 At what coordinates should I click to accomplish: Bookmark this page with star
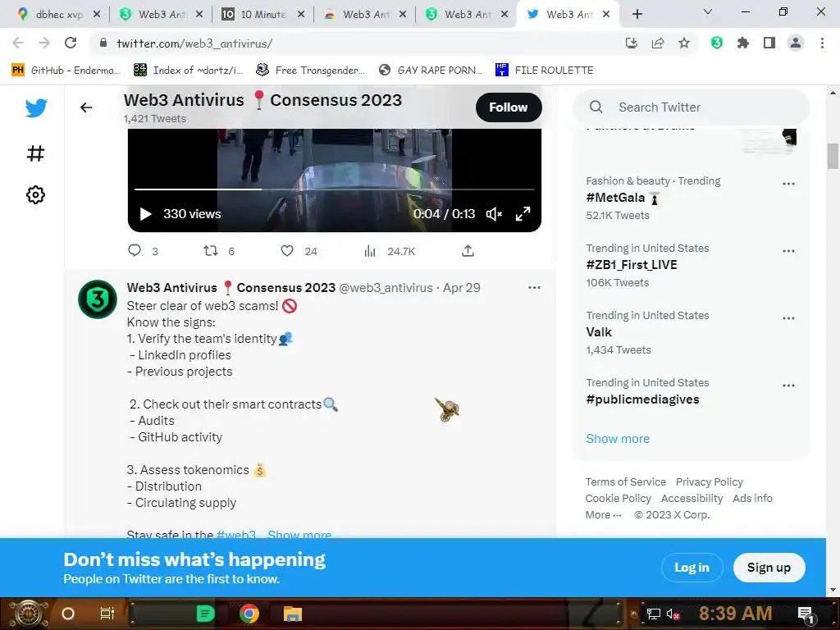tap(684, 43)
